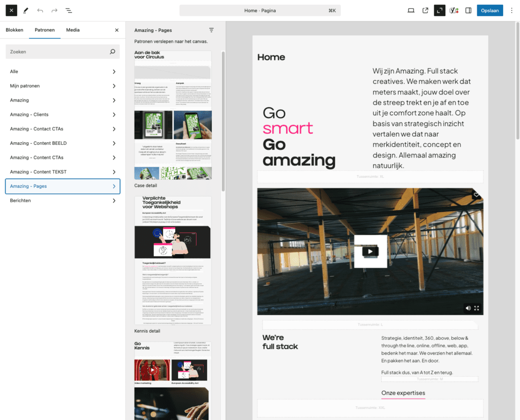Select the Tussenruimte: L spacer block
The image size is (520, 420).
tap(370, 325)
